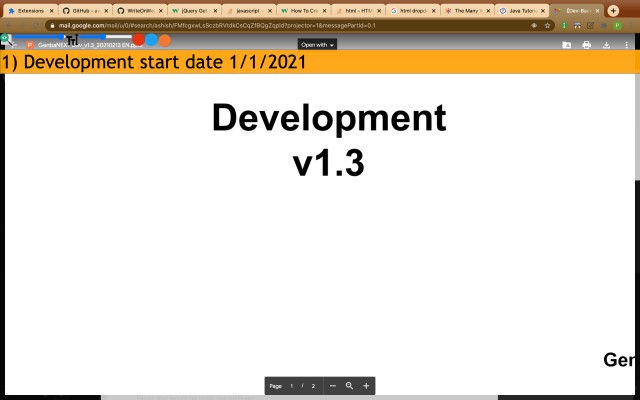Download the pptx file

(x=607, y=45)
